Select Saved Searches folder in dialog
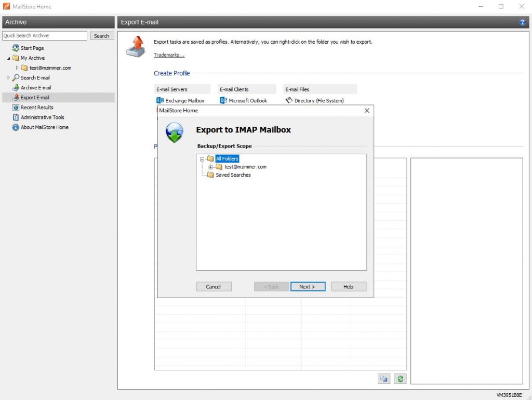 (233, 175)
